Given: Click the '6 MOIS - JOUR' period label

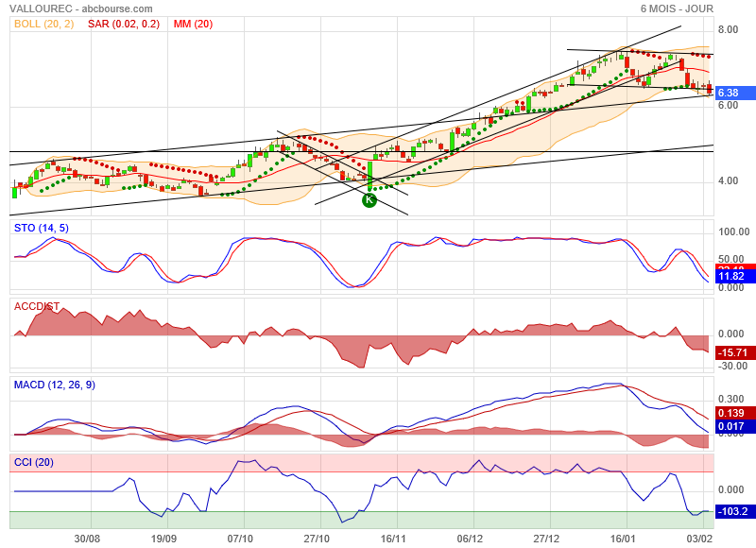Looking at the screenshot, I should tap(677, 9).
